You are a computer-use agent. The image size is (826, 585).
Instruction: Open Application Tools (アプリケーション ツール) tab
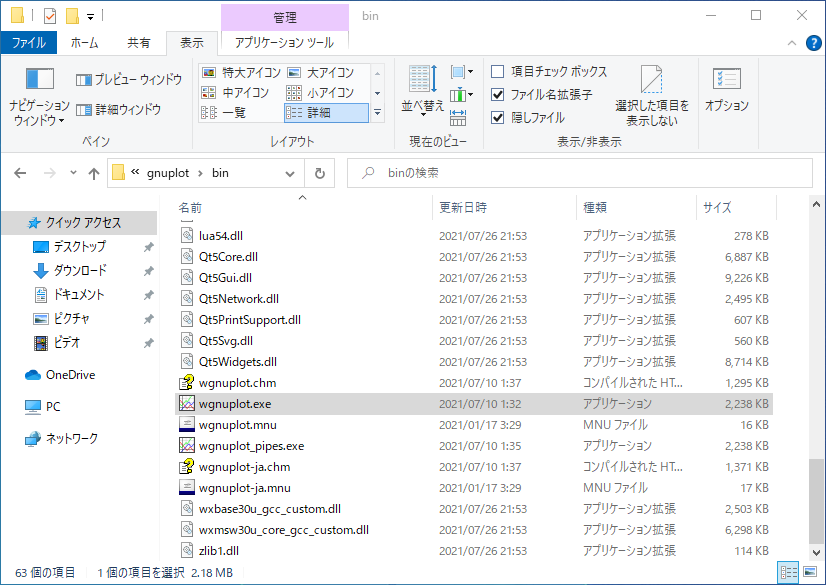pos(284,43)
